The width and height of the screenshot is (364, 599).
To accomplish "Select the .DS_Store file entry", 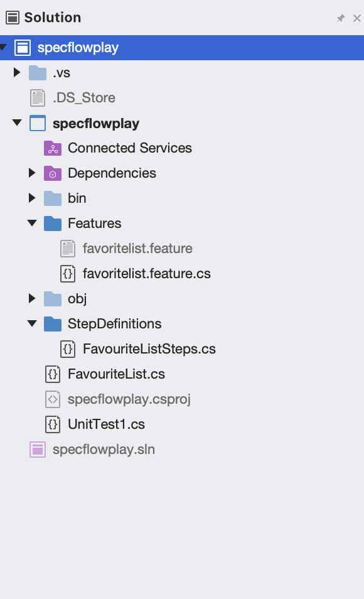I will [84, 98].
